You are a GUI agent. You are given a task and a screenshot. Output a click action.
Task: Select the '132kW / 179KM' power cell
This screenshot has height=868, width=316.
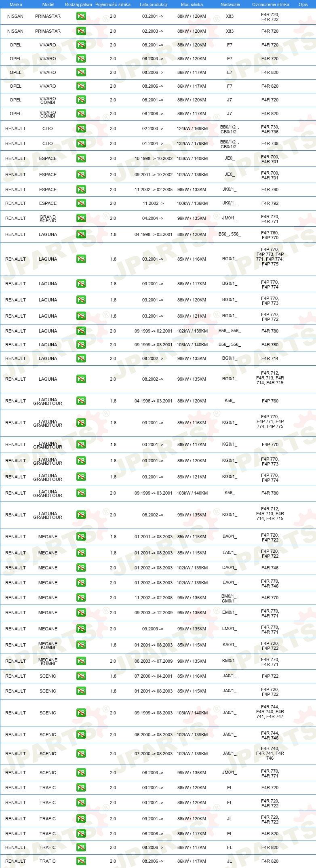click(192, 143)
